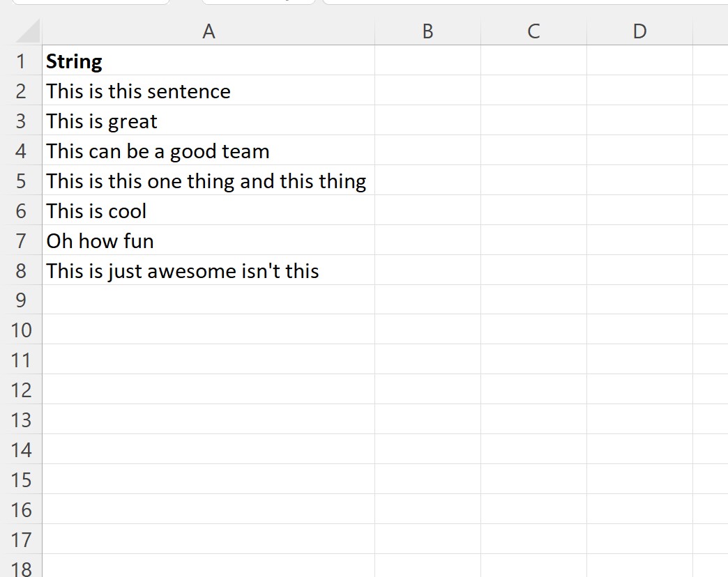Click empty cell D8
This screenshot has height=577, width=728.
point(639,270)
